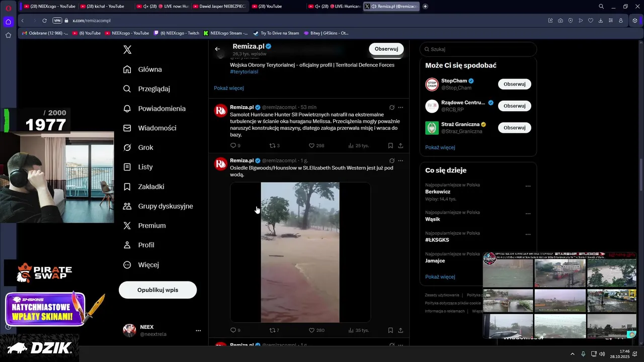Open the Opera downloads icon
Image resolution: width=644 pixels, height=362 pixels.
pyautogui.click(x=601, y=21)
